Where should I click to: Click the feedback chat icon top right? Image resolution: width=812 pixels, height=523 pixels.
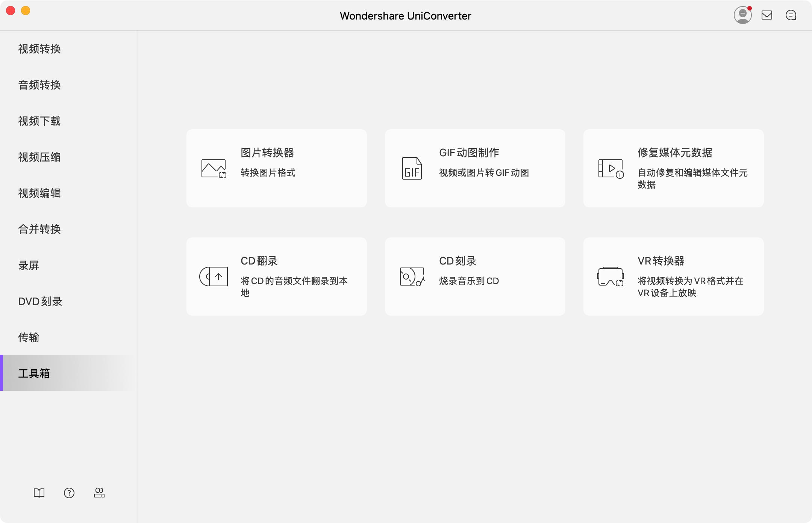click(792, 15)
